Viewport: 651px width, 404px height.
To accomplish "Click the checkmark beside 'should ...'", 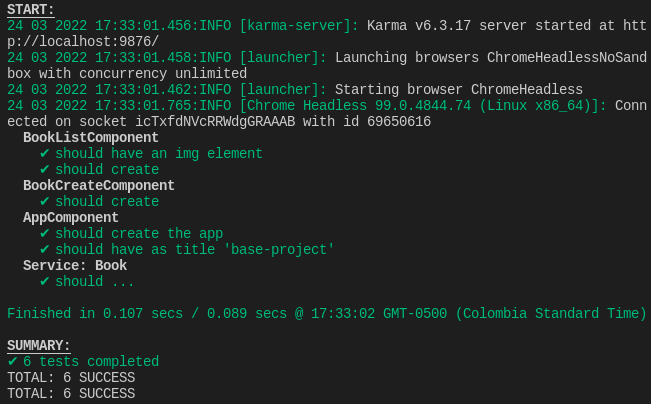I will (x=44, y=282).
